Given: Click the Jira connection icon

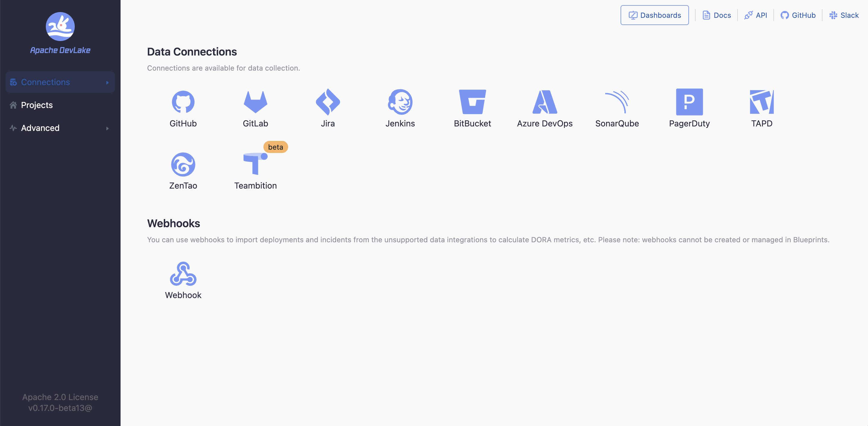Looking at the screenshot, I should pos(328,102).
